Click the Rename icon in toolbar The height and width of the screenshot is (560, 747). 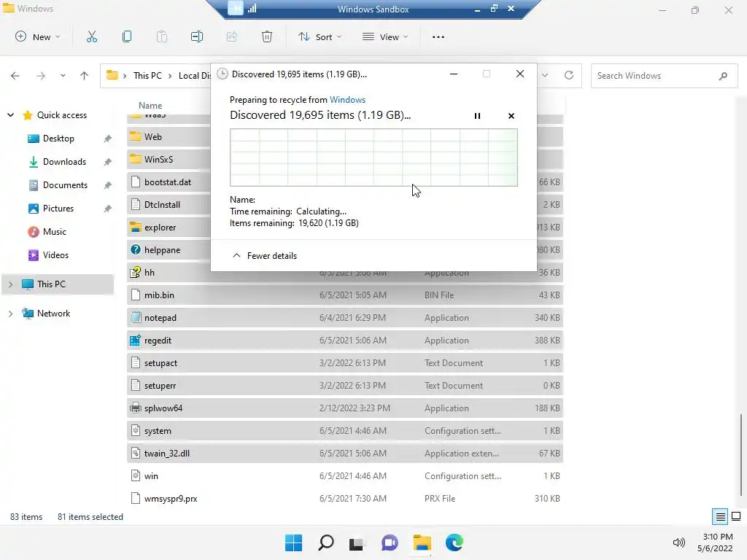197,36
